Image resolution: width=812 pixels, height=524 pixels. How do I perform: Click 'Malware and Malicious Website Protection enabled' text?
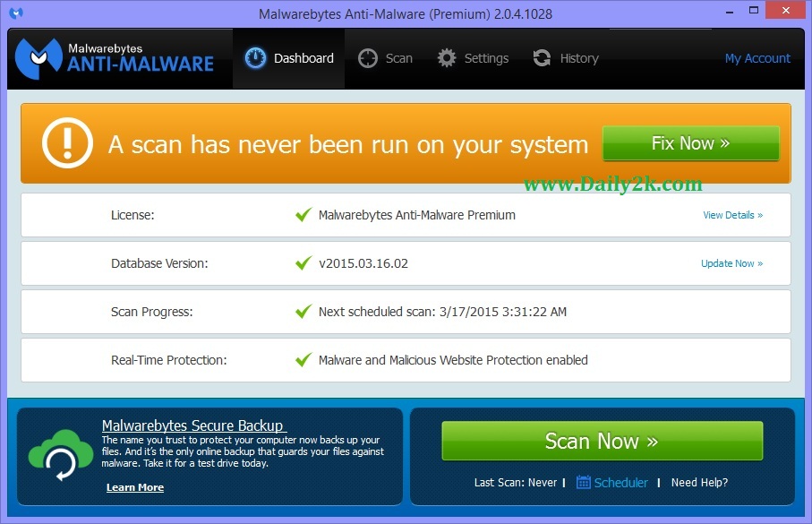pos(453,360)
